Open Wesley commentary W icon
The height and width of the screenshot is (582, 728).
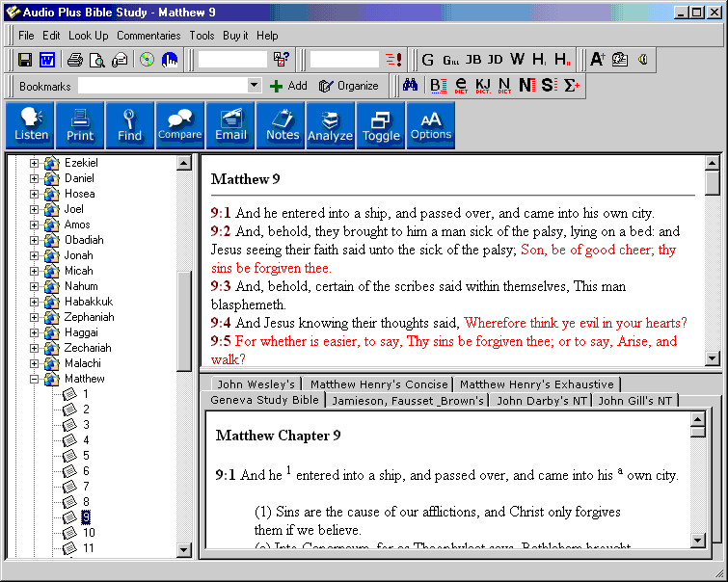pos(517,60)
